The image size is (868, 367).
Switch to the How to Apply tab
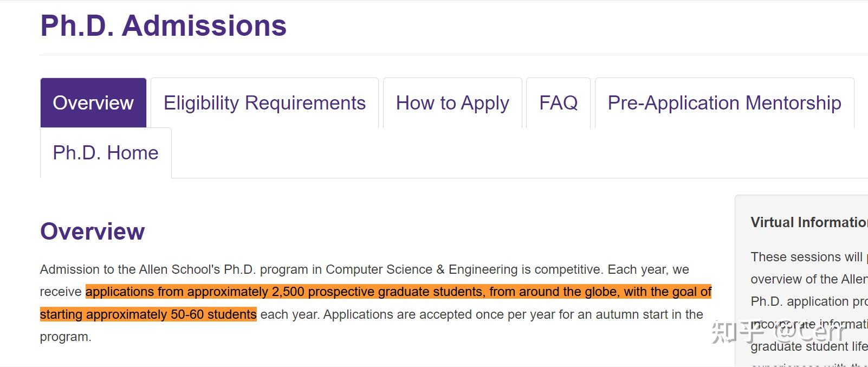(x=452, y=103)
